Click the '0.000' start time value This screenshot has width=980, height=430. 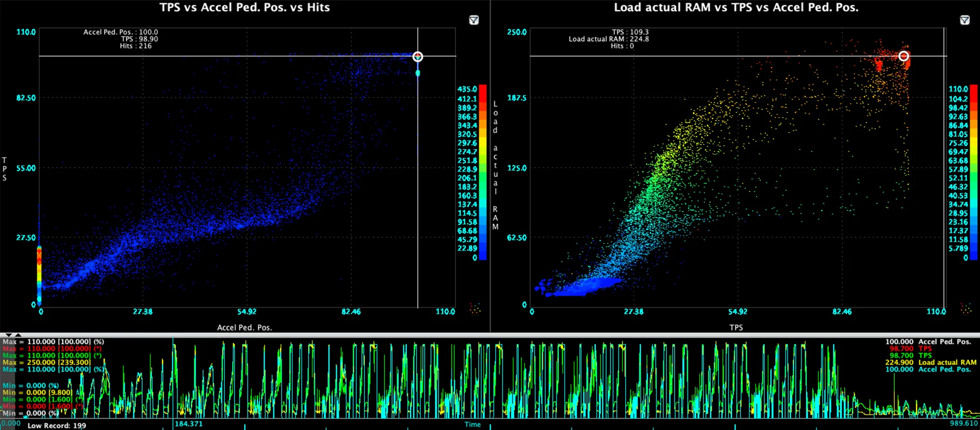tap(11, 423)
